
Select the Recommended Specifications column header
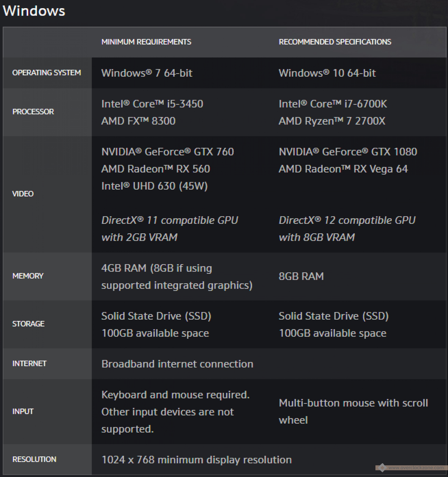coord(335,42)
